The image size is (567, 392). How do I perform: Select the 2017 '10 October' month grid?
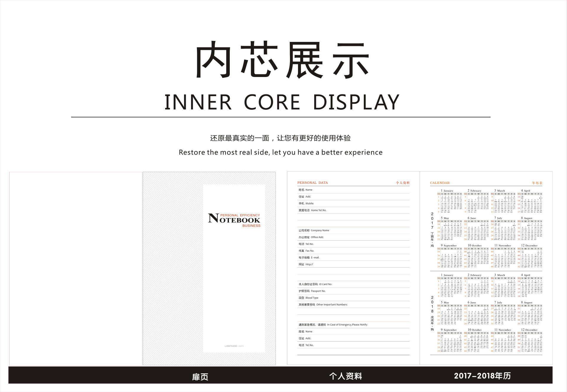(x=476, y=256)
